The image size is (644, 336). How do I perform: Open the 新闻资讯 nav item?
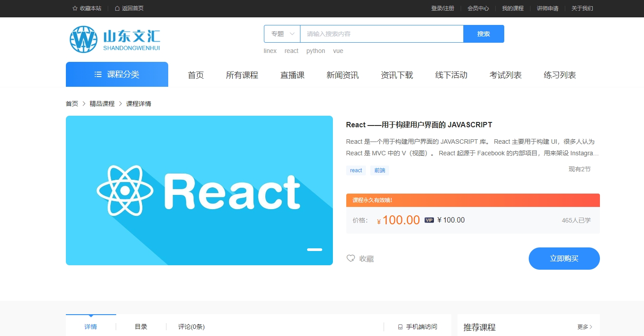click(343, 75)
